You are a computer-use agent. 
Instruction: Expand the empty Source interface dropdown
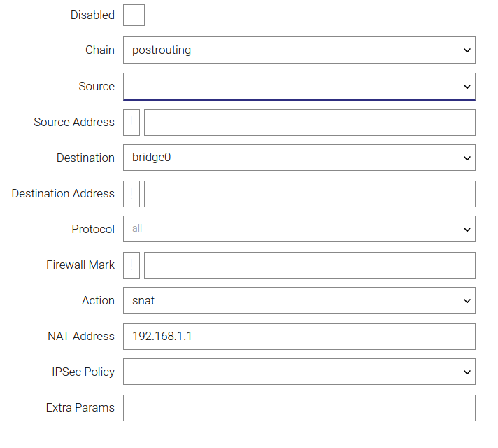pos(299,87)
